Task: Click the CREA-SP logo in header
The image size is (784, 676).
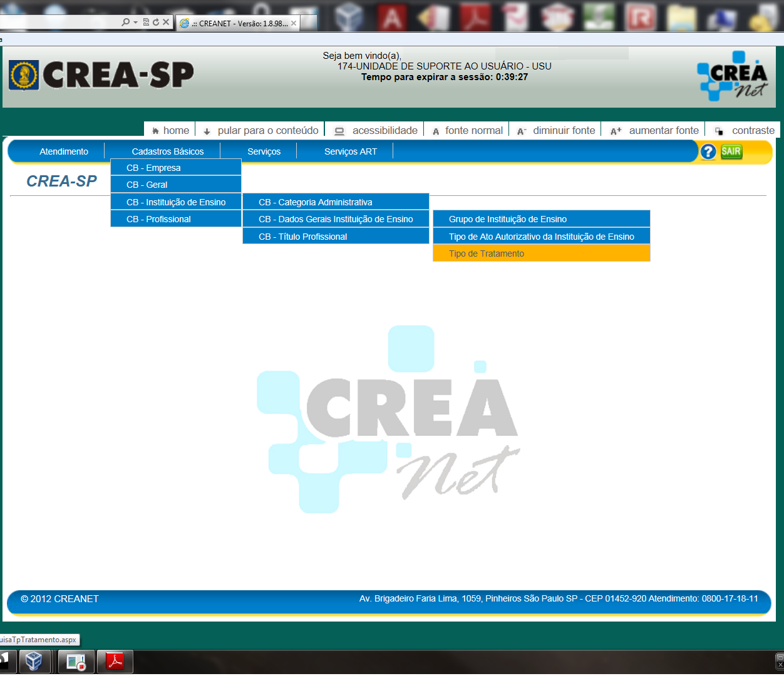Action: click(101, 76)
